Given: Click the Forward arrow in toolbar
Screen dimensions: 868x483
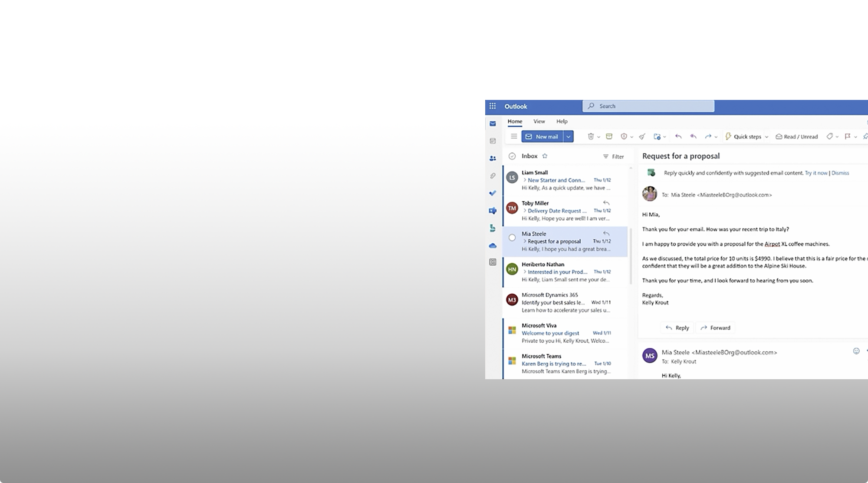Looking at the screenshot, I should [x=708, y=136].
